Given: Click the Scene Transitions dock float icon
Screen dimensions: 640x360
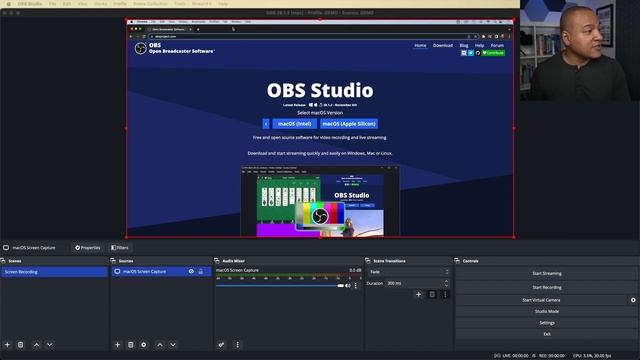Looking at the screenshot, I should coord(368,261).
